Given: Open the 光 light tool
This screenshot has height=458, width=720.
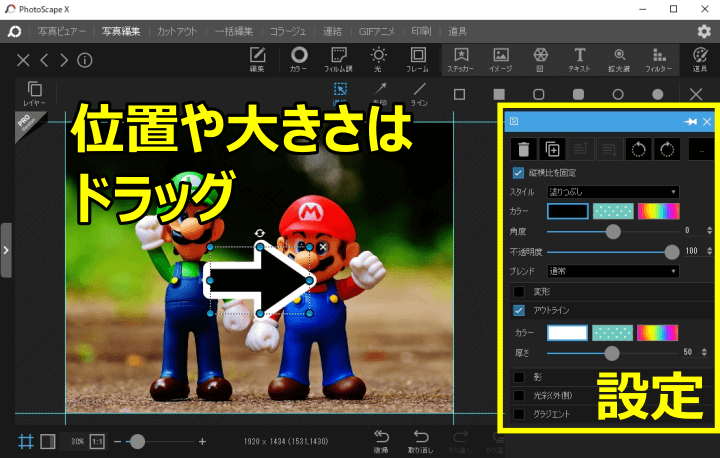Looking at the screenshot, I should tap(378, 60).
